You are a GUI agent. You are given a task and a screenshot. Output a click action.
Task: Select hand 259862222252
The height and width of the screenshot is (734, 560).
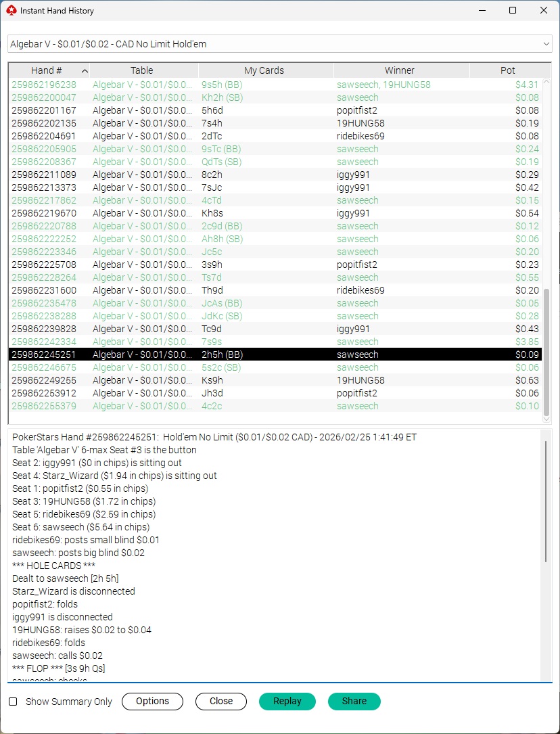275,239
